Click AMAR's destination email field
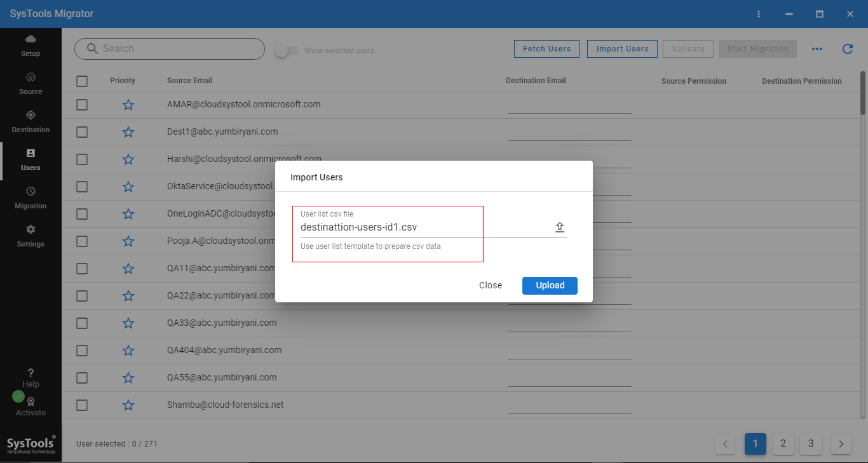 [x=569, y=106]
